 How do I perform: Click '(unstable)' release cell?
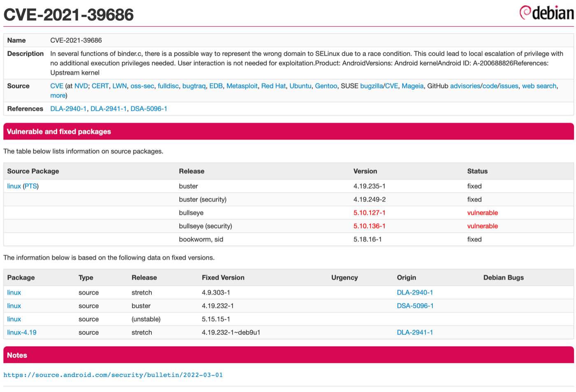(x=146, y=319)
